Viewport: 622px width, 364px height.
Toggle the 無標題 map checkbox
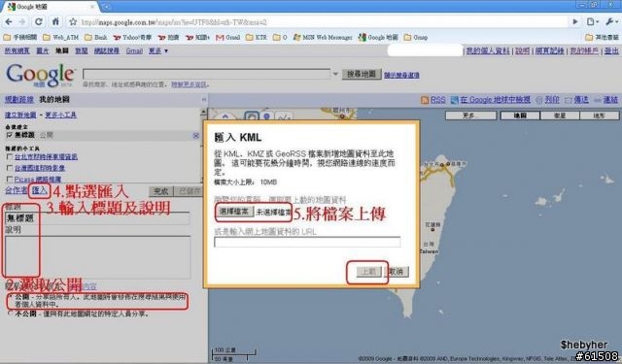pos(10,135)
